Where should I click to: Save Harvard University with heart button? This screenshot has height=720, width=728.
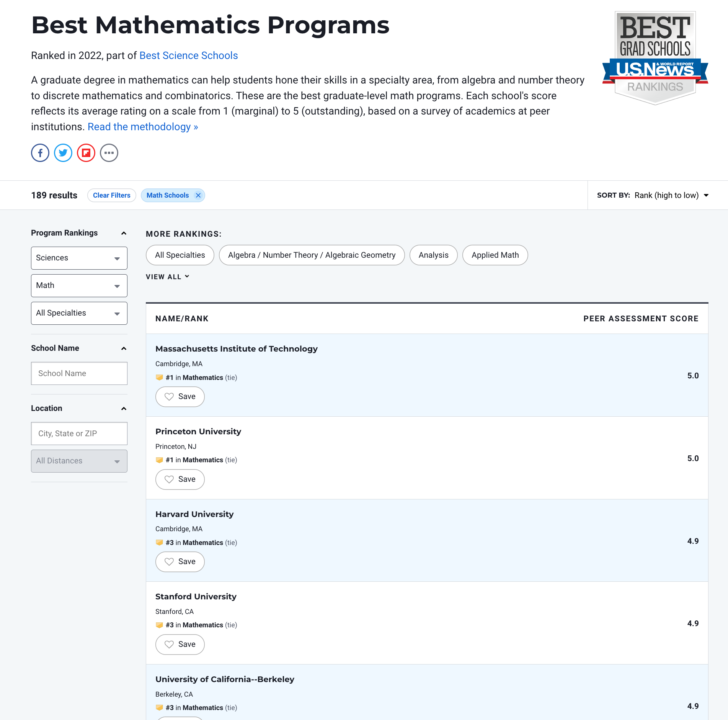180,562
